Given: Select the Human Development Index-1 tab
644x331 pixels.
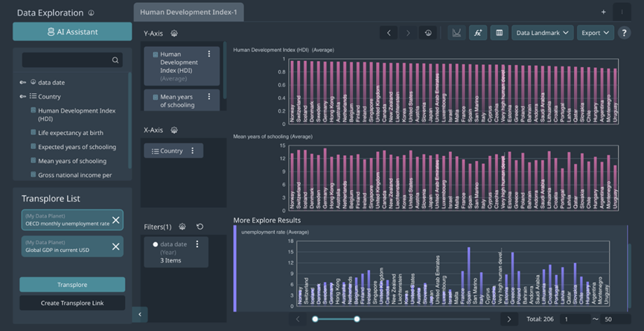Looking at the screenshot, I should [x=188, y=12].
